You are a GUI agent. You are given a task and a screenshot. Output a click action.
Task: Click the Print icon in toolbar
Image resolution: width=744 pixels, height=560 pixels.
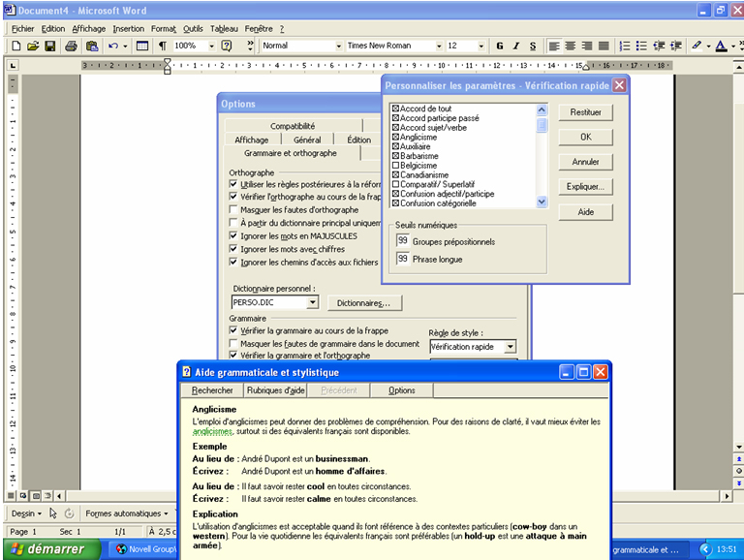pyautogui.click(x=71, y=46)
